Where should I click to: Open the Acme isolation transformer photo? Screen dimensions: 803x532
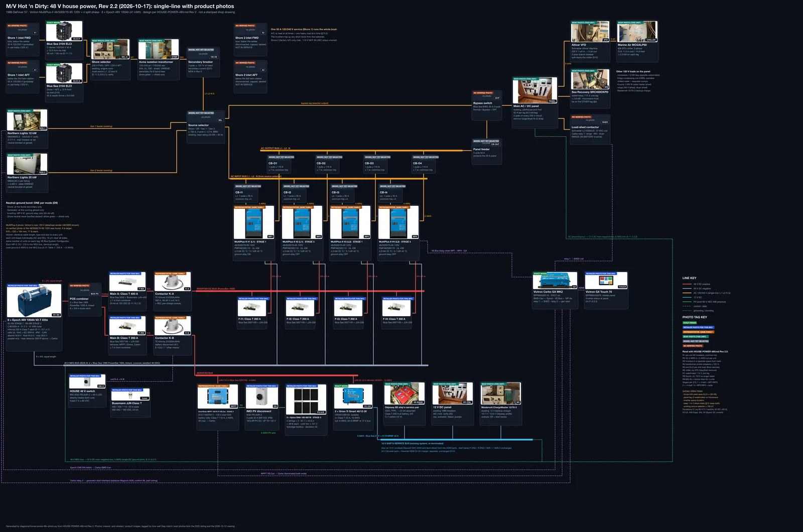(x=159, y=49)
